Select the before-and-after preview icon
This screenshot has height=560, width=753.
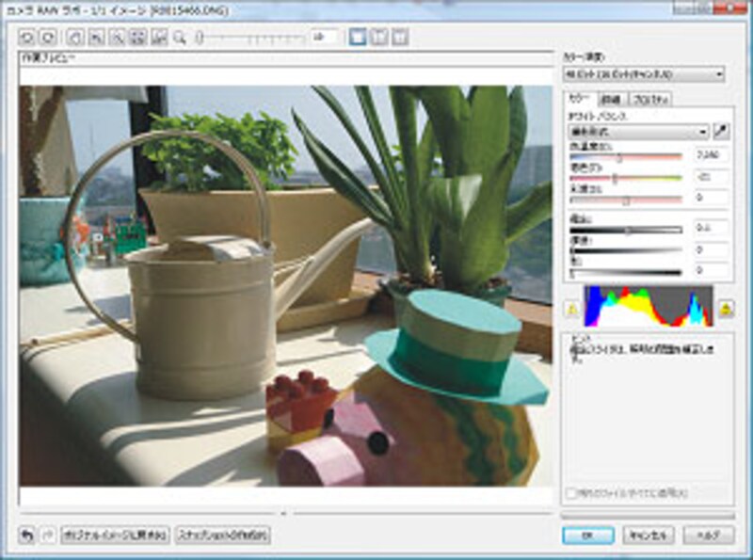click(379, 37)
